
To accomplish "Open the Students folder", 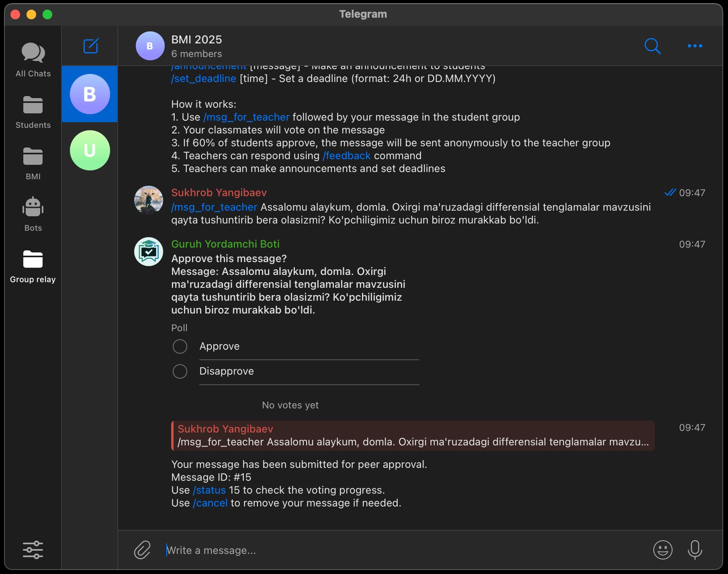I will [x=33, y=112].
